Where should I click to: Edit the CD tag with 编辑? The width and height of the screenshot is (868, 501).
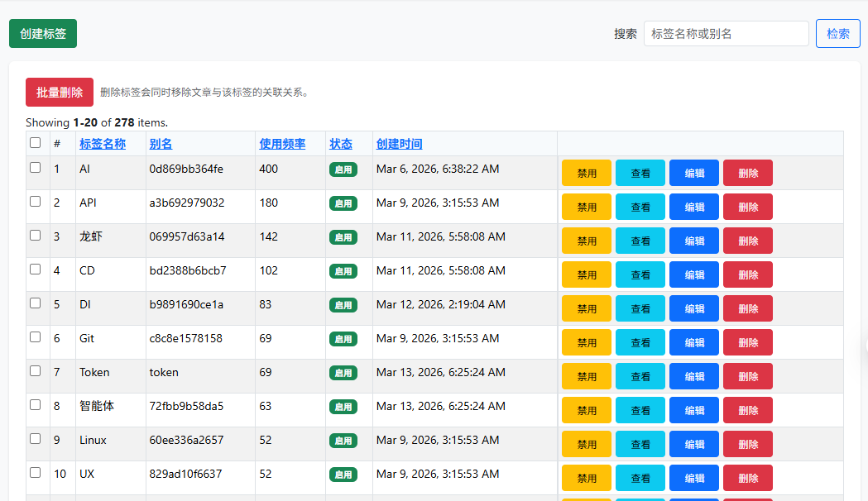[694, 274]
